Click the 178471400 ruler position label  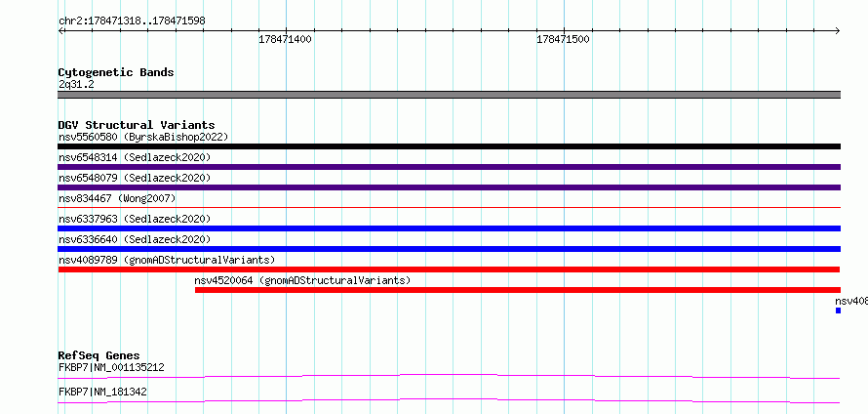click(285, 40)
